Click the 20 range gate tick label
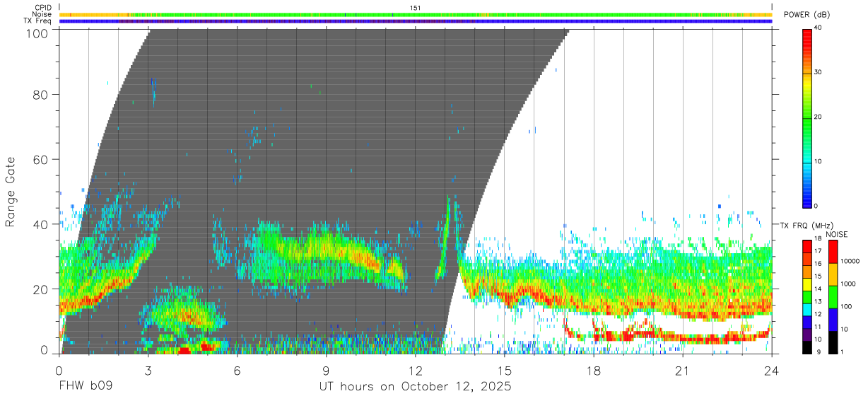 40,289
